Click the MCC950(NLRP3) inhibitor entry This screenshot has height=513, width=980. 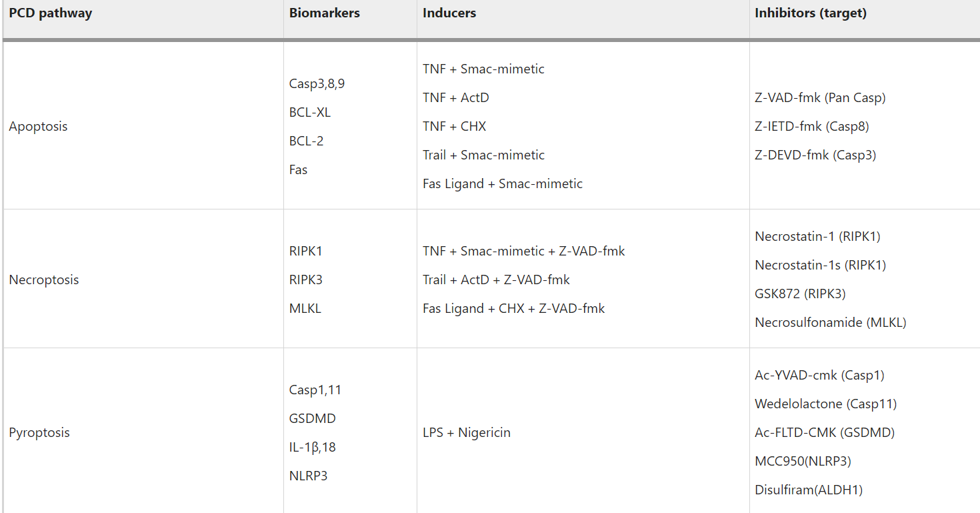click(803, 462)
